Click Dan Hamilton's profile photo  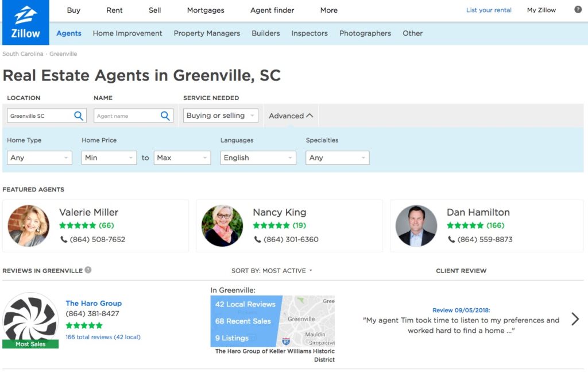point(416,225)
